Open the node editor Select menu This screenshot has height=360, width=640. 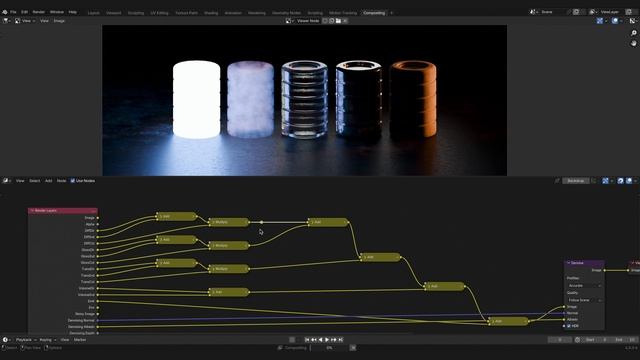point(35,180)
